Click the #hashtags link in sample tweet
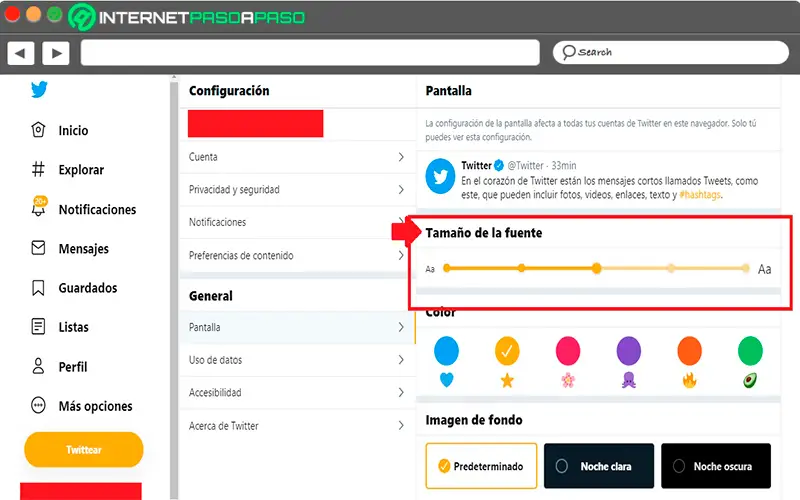This screenshot has width=800, height=500. (700, 195)
